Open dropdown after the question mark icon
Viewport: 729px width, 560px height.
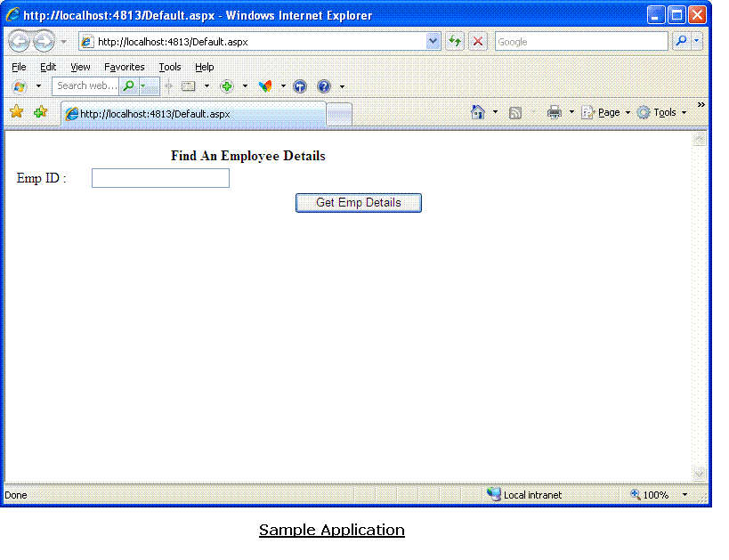342,87
